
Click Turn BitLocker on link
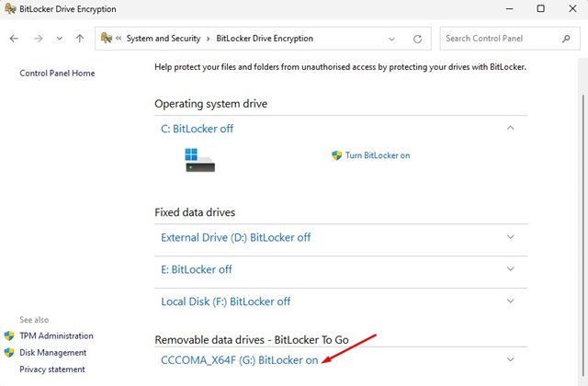[x=377, y=155]
